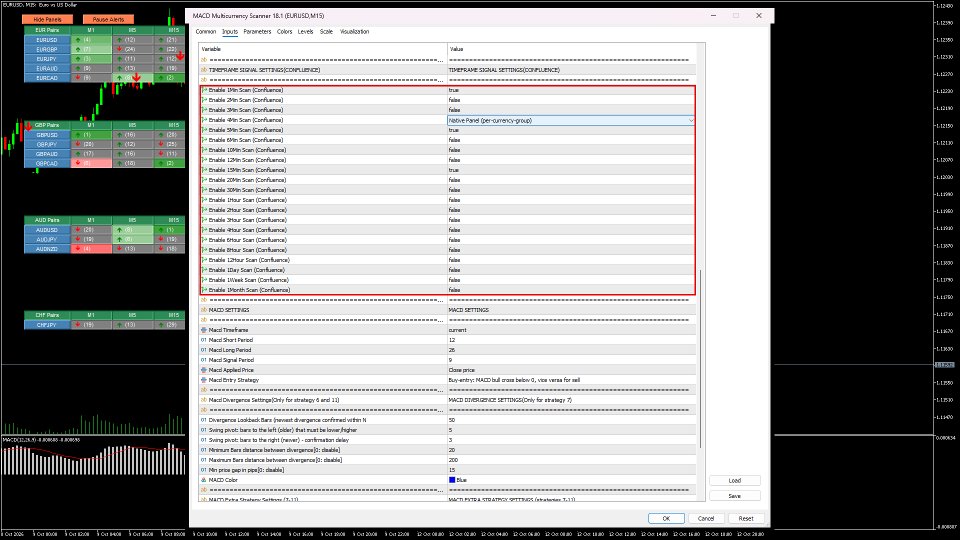The height and width of the screenshot is (540, 960).
Task: Click the Maximum Bars distance value 200
Action: click(x=453, y=460)
